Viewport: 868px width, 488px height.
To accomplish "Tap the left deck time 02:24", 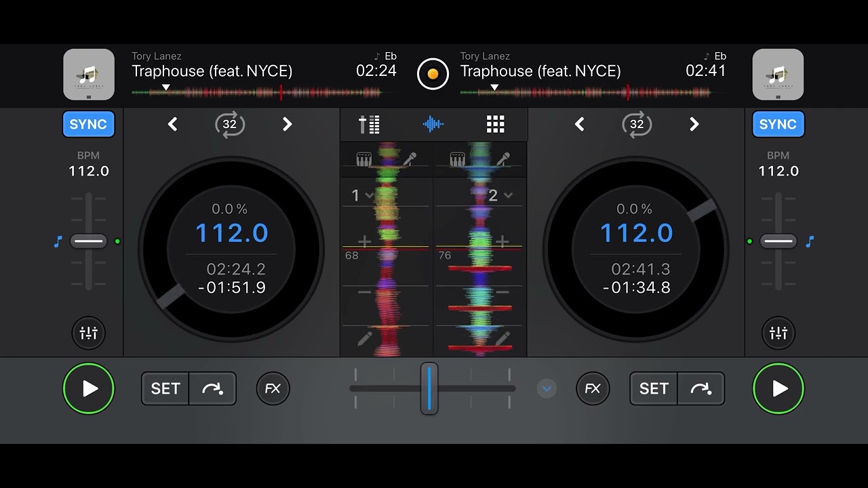I will pyautogui.click(x=376, y=70).
